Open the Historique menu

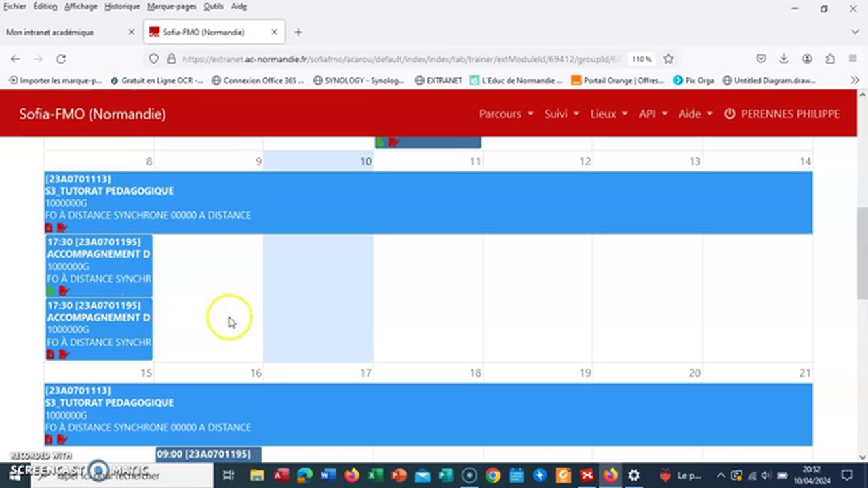pos(122,6)
